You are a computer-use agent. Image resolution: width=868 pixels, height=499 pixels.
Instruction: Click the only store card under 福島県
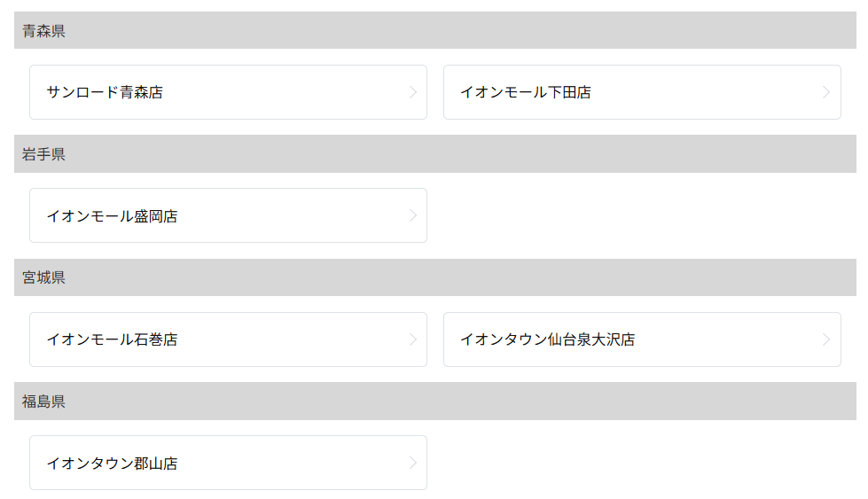(228, 463)
